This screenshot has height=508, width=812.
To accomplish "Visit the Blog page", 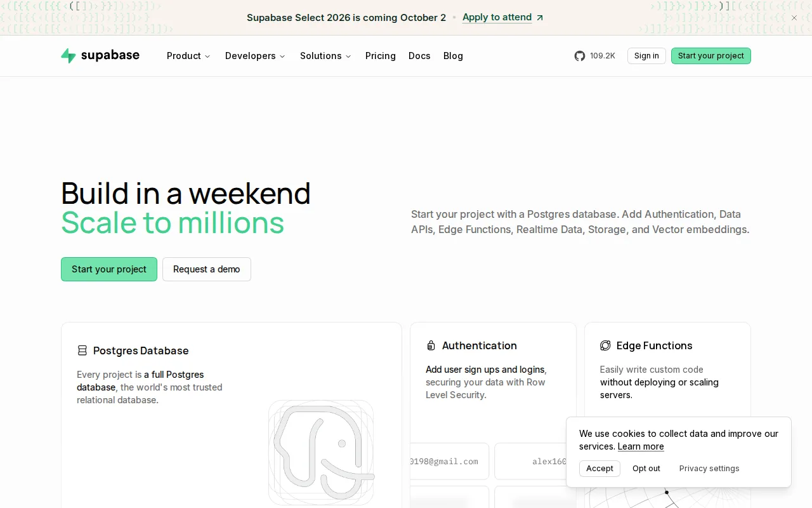I will [x=453, y=56].
